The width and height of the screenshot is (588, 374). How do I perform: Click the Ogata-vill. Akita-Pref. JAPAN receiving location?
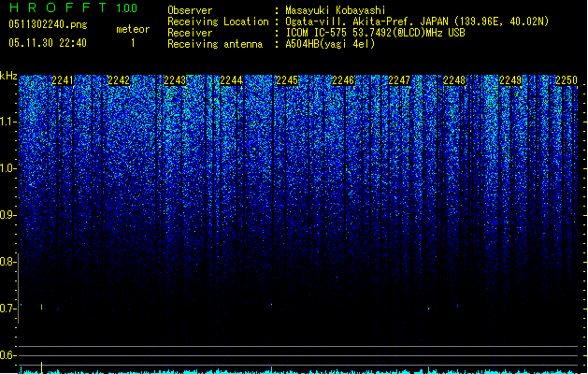[417, 22]
